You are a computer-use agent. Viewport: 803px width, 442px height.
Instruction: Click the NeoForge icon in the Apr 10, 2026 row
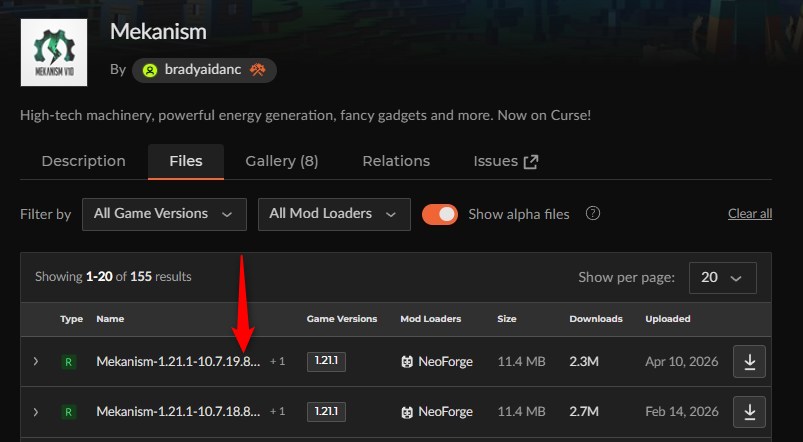(407, 362)
